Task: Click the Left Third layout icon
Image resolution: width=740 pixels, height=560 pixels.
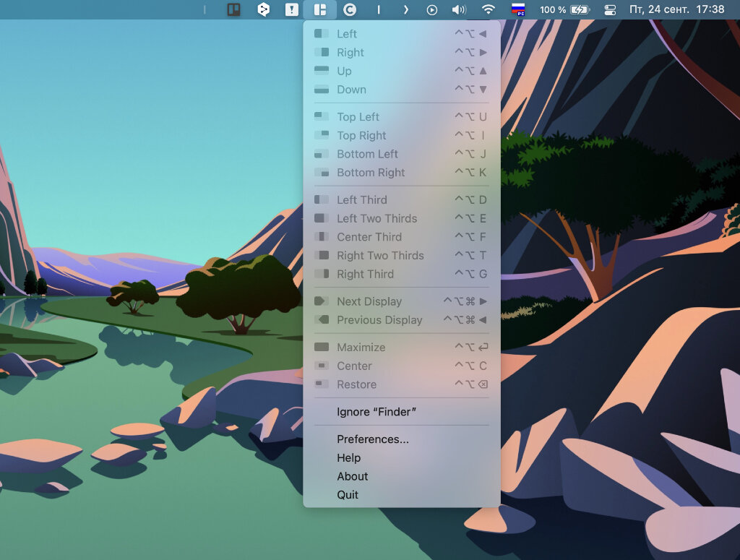Action: point(322,199)
